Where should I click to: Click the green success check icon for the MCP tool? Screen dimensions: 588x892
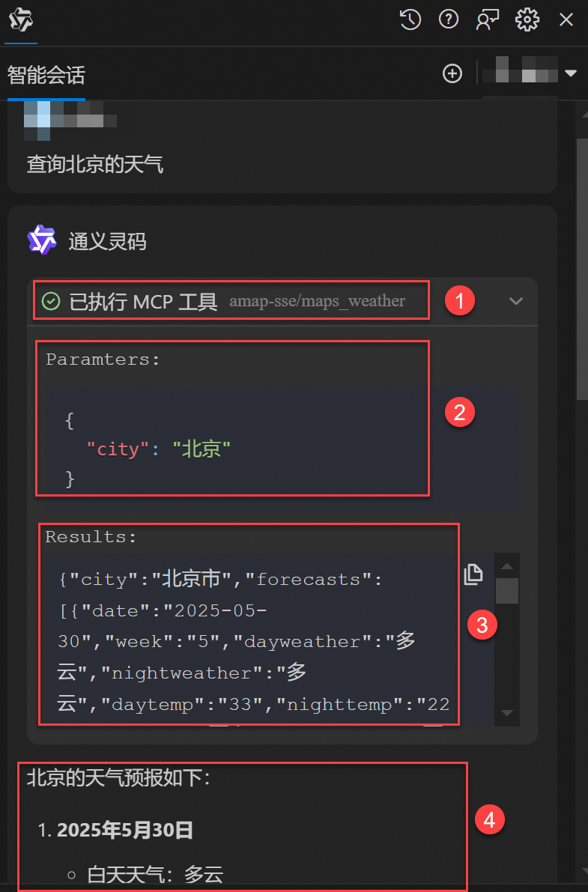coord(51,301)
